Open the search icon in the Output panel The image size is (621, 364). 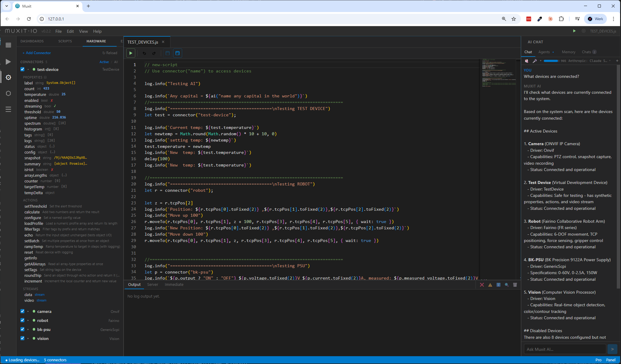(507, 285)
